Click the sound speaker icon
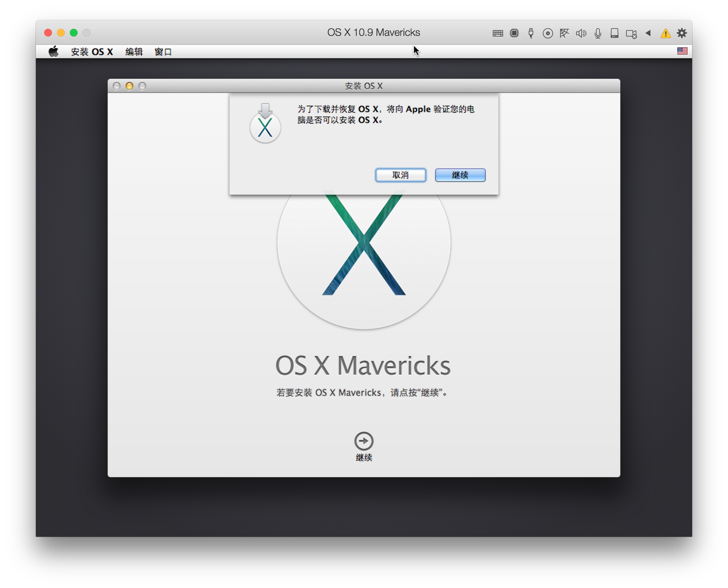The image size is (728, 588). [581, 33]
